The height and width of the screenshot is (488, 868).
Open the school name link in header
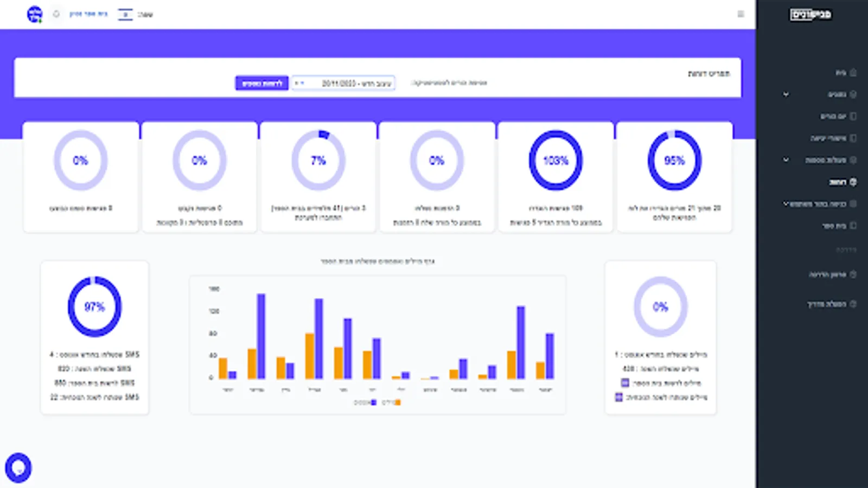88,14
